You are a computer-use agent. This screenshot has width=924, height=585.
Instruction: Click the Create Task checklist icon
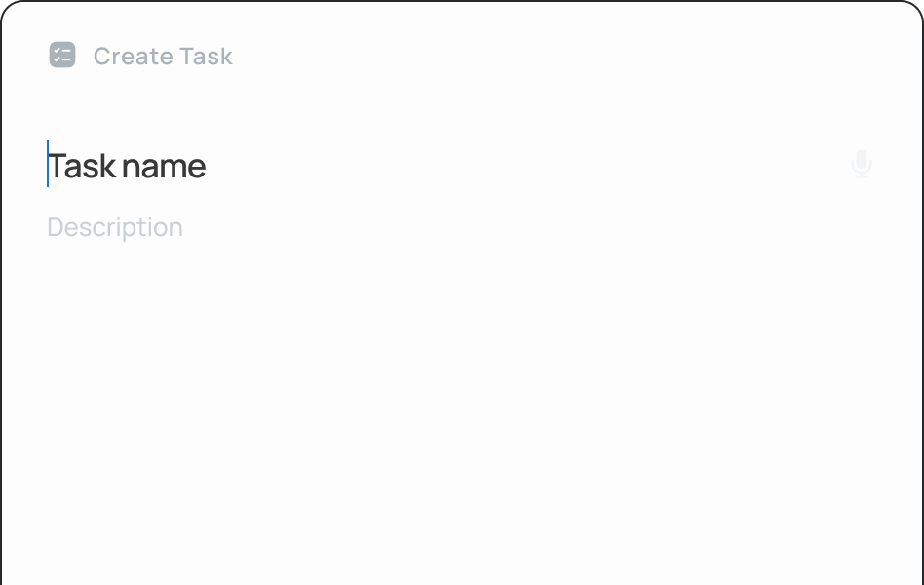pyautogui.click(x=62, y=56)
